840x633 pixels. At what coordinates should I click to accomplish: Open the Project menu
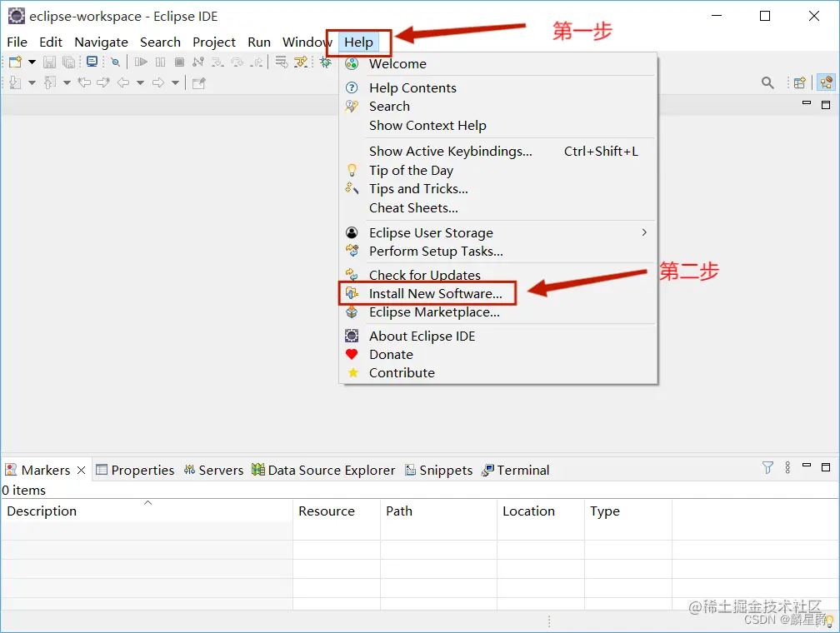coord(213,42)
